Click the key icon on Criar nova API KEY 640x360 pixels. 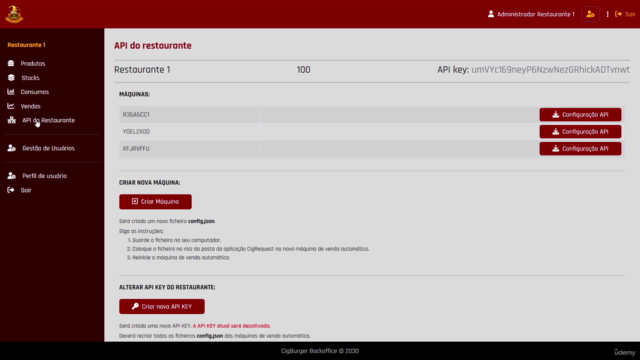point(135,306)
